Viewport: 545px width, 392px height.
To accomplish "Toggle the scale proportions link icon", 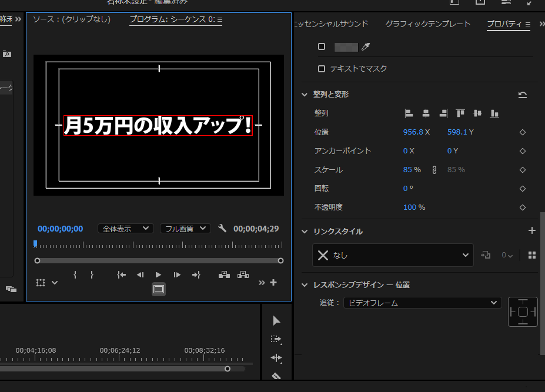I will 434,170.
